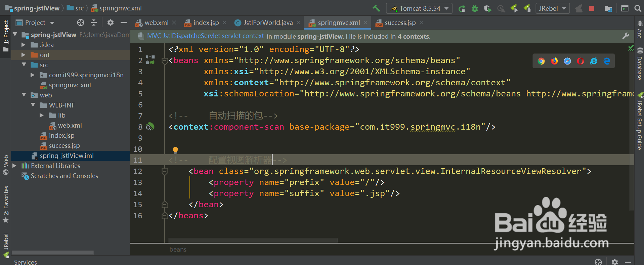Open MVC JstlDispatcheServlet servlet context link
Image resolution: width=644 pixels, height=265 pixels.
(x=206, y=36)
